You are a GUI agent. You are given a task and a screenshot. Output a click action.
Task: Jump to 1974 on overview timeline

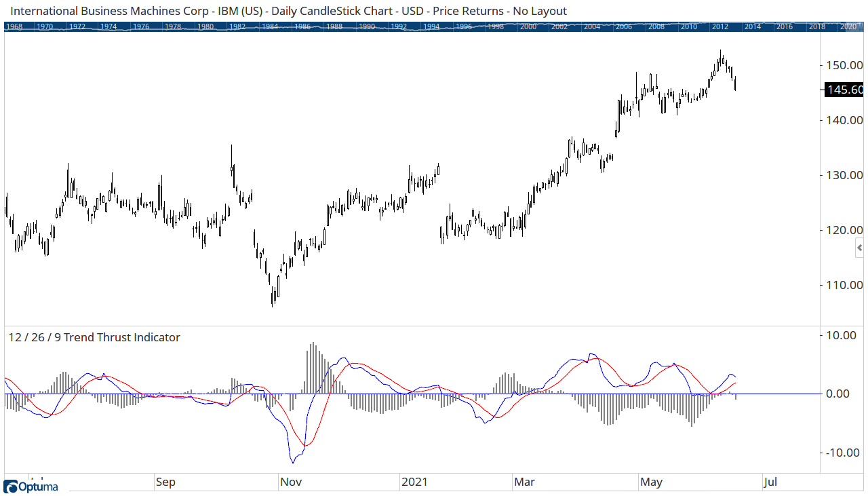click(x=109, y=26)
